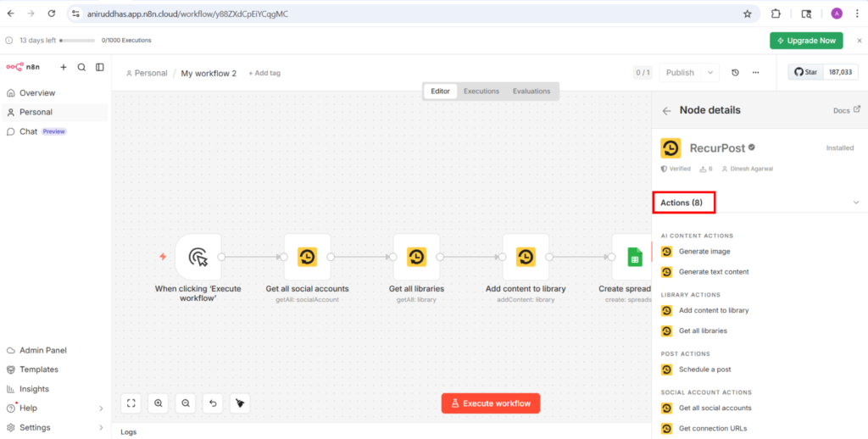Click the n8n logo
Screen dimensions: 868x439
pos(23,67)
